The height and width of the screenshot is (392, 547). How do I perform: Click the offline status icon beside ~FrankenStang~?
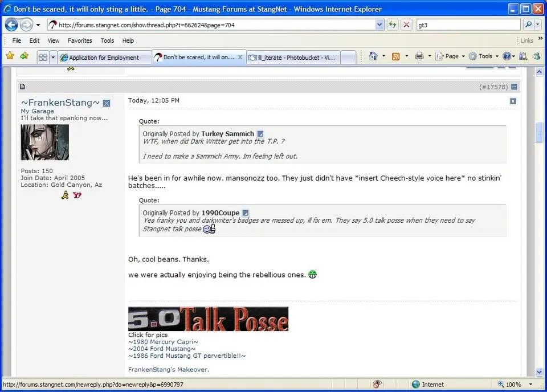click(107, 103)
